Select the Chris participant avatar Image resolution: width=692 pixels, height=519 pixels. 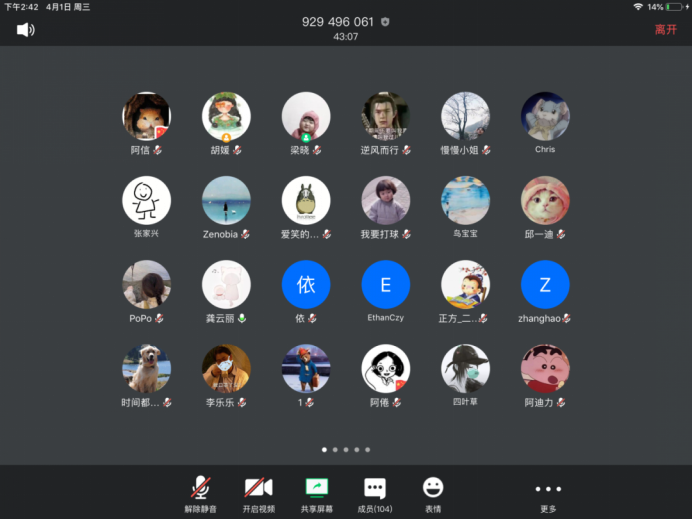(x=545, y=116)
